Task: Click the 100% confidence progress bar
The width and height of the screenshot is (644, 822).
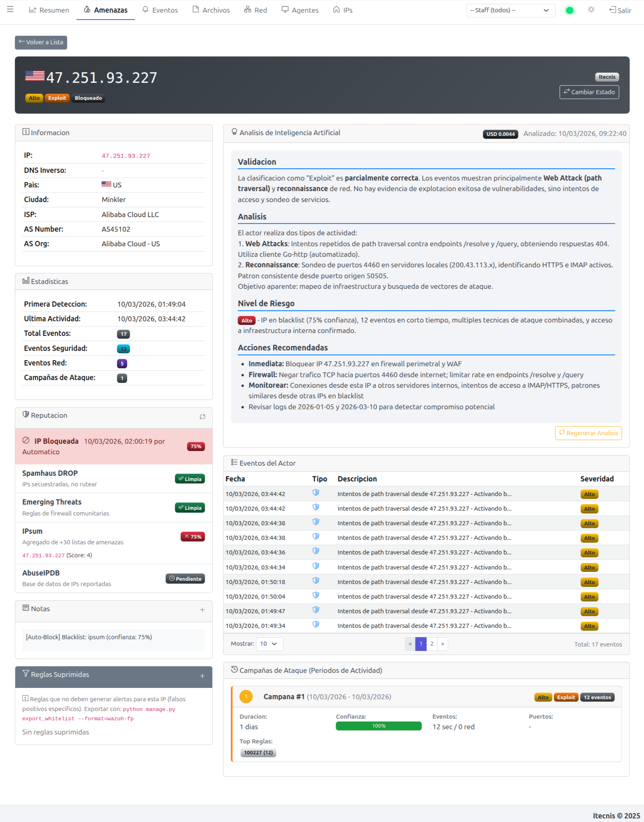Action: (379, 726)
